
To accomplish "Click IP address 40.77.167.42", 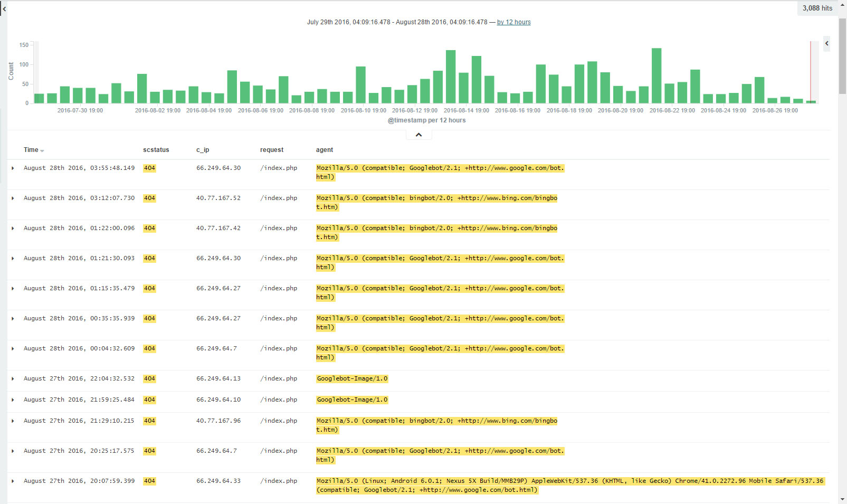I will (218, 228).
